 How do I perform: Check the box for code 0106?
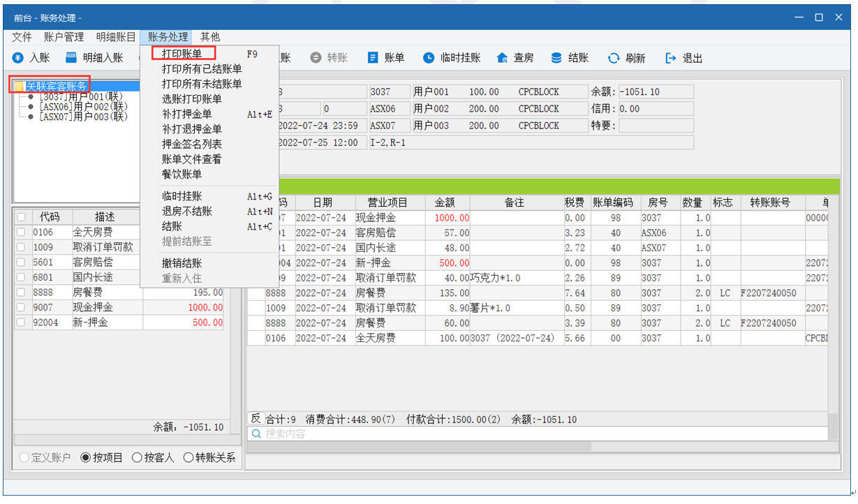coord(21,232)
